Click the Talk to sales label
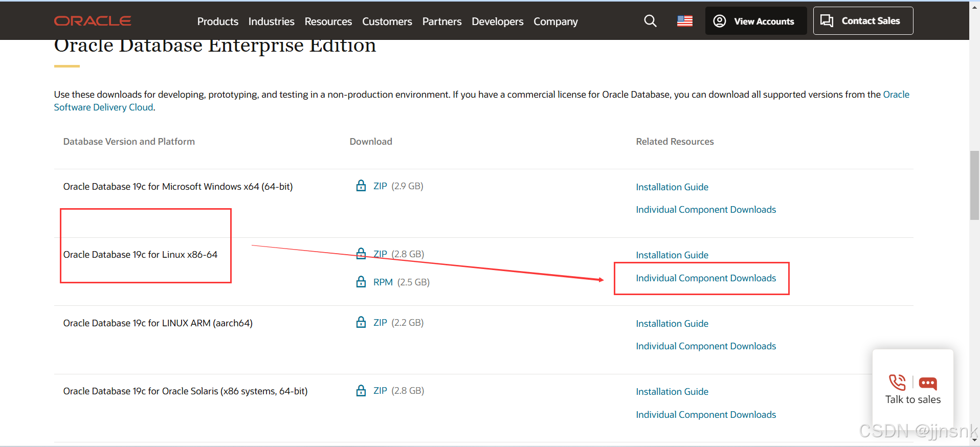The width and height of the screenshot is (980, 447). 913,400
